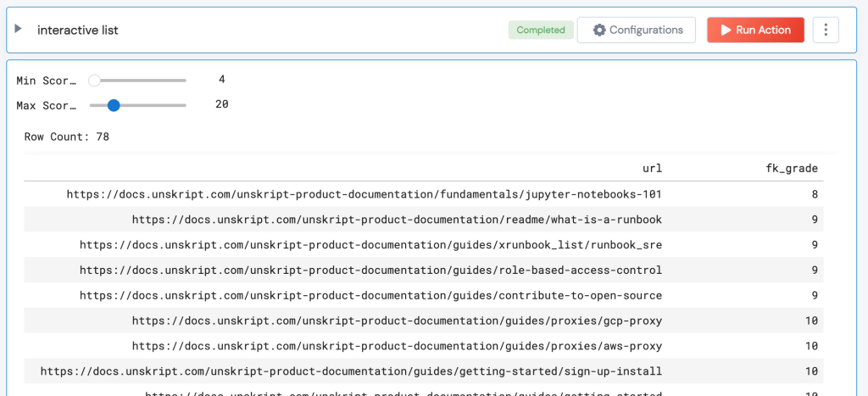This screenshot has height=396, width=868.
Task: Open the jupyter-notebooks-101 URL row
Action: click(x=364, y=194)
